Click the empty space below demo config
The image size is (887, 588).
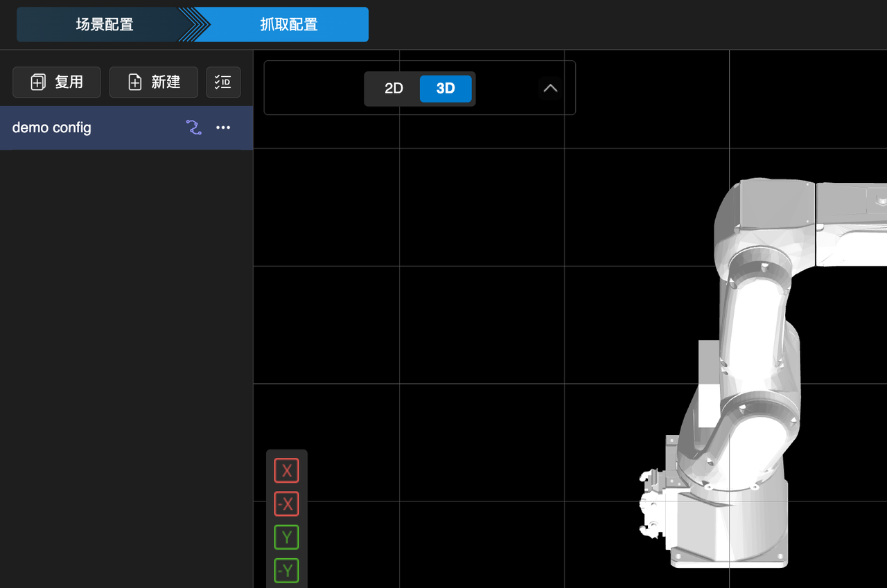125,346
